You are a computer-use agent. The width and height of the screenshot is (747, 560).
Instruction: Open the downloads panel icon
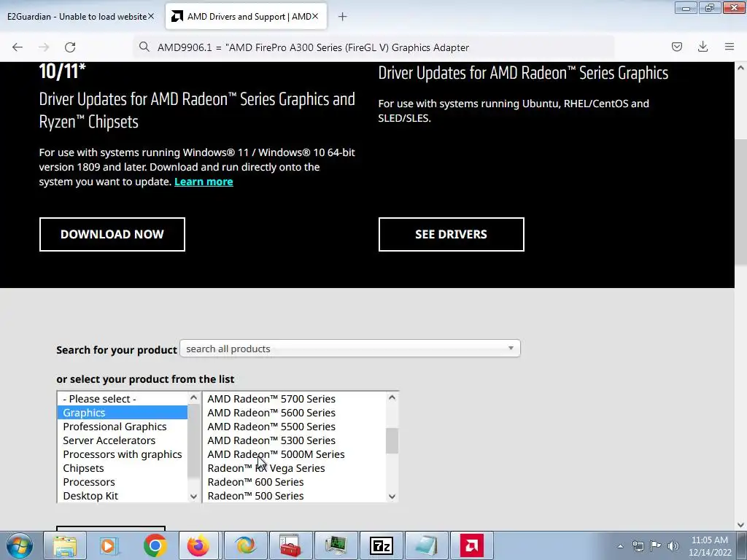pos(703,47)
